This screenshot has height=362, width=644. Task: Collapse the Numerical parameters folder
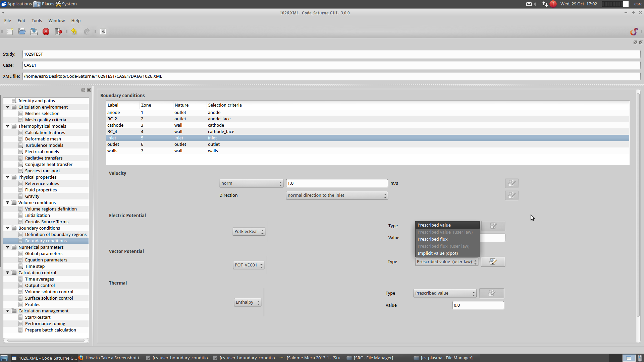[7, 247]
